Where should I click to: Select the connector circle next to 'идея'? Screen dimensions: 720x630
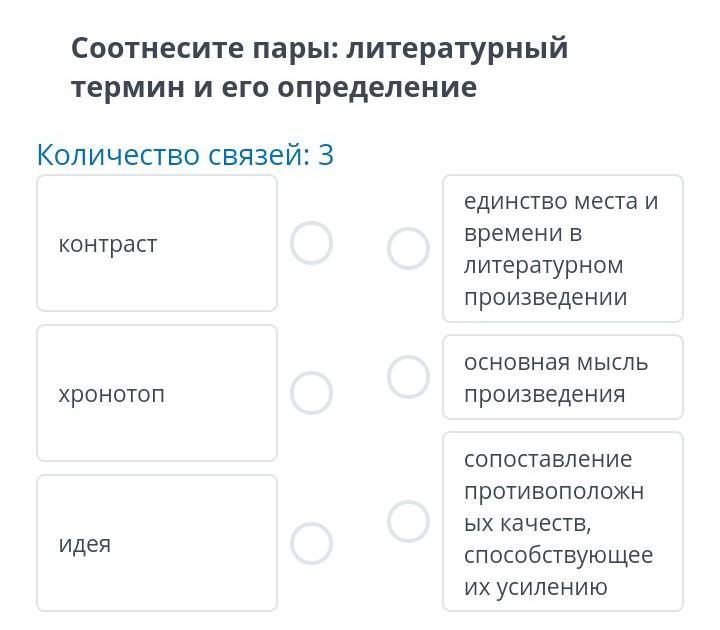pyautogui.click(x=311, y=543)
